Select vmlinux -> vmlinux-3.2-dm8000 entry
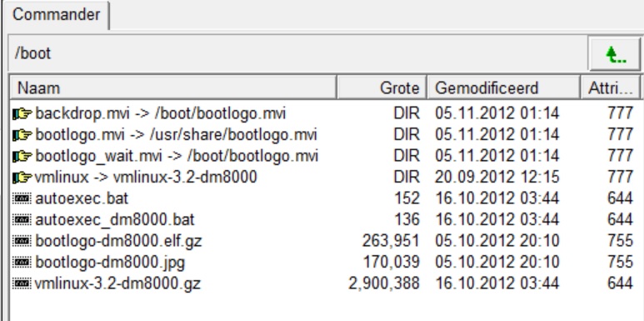The height and width of the screenshot is (321, 644). click(x=147, y=178)
